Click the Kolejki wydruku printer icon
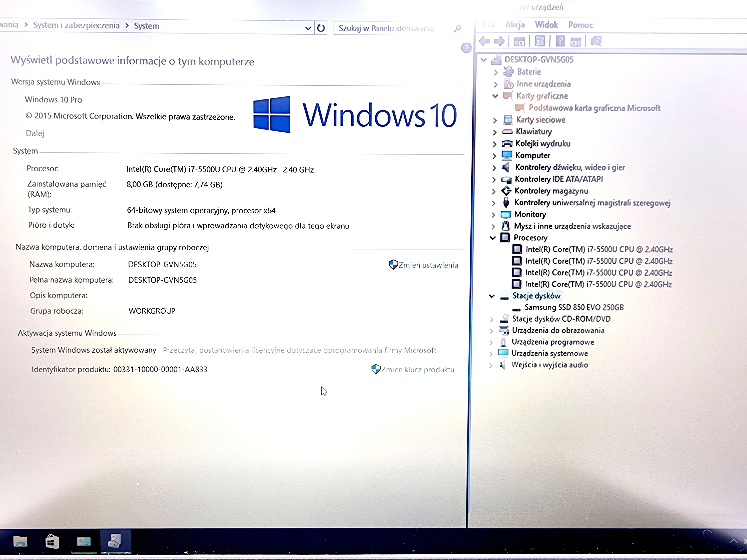The width and height of the screenshot is (747, 560). pos(507,144)
